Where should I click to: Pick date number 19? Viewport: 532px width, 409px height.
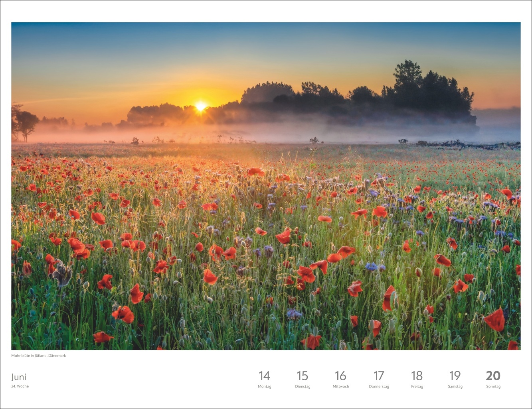click(455, 376)
